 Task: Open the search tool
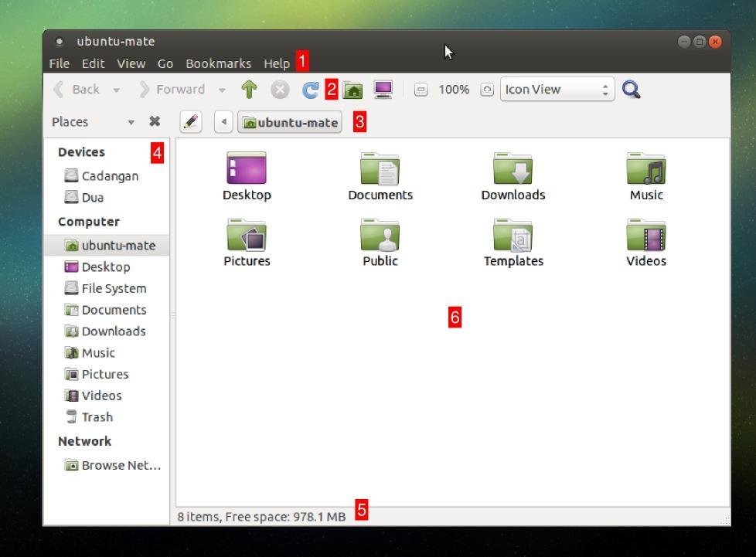[x=631, y=89]
